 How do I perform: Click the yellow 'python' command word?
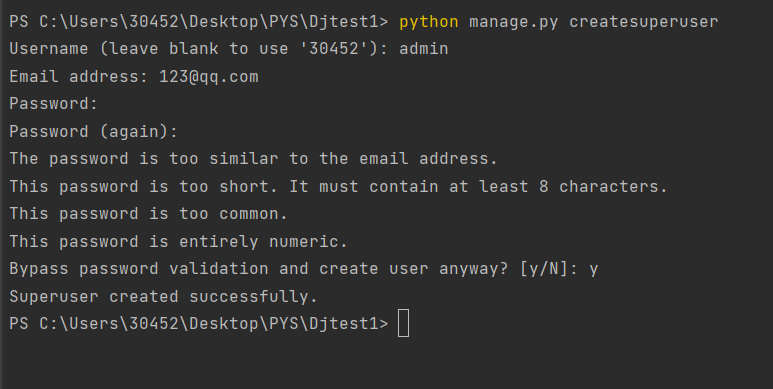pyautogui.click(x=428, y=22)
